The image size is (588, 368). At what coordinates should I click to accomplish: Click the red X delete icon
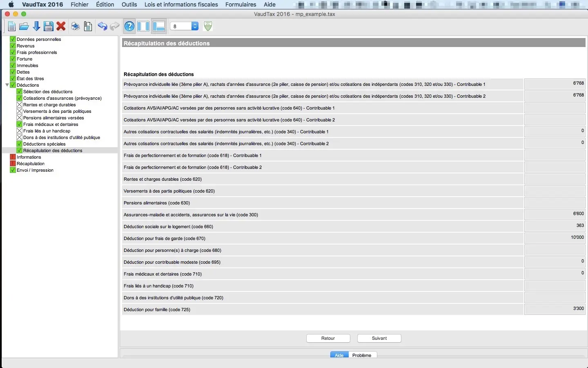click(61, 27)
